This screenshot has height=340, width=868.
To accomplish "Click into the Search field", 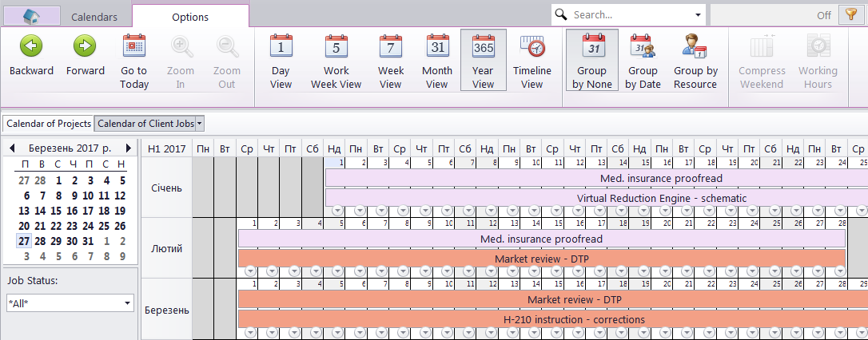I will pyautogui.click(x=630, y=15).
